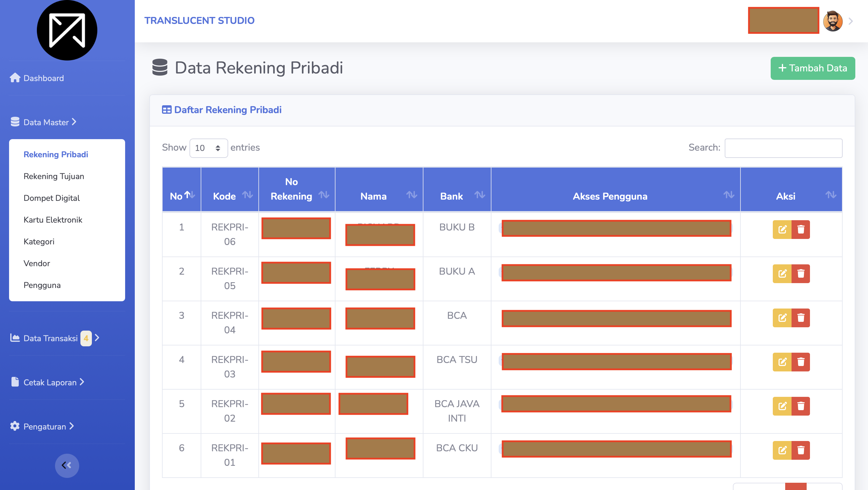Edit the BCA TSU row entry
The height and width of the screenshot is (490, 868).
782,362
